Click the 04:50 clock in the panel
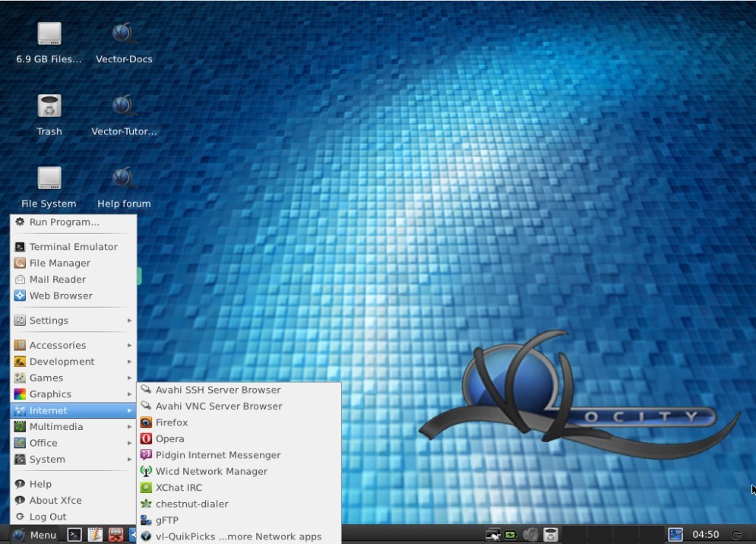The width and height of the screenshot is (756, 544). pos(705,534)
